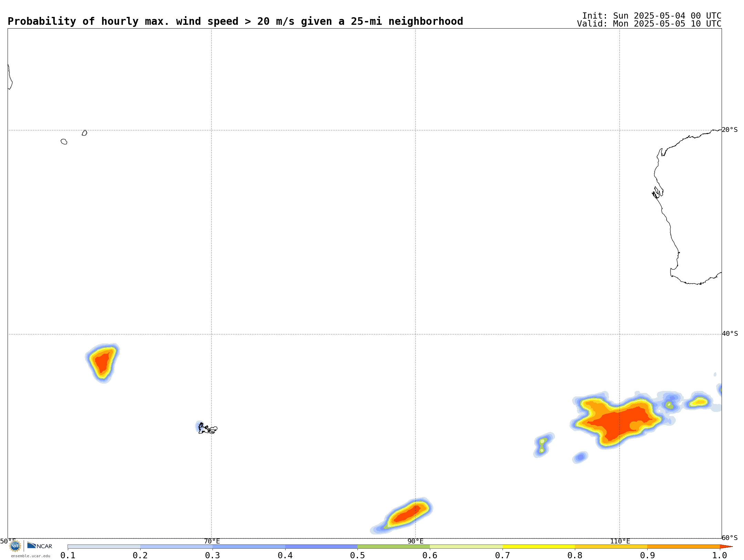
Task: Click the 0.5 colorbar label
Action: point(358,555)
